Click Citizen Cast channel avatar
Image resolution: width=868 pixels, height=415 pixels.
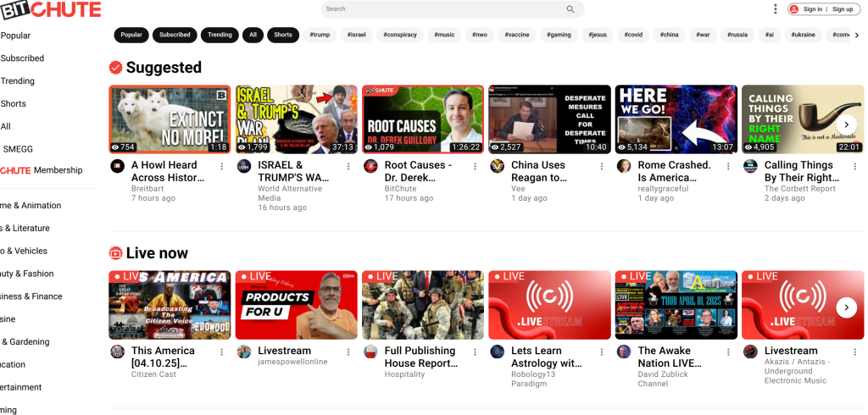(117, 351)
